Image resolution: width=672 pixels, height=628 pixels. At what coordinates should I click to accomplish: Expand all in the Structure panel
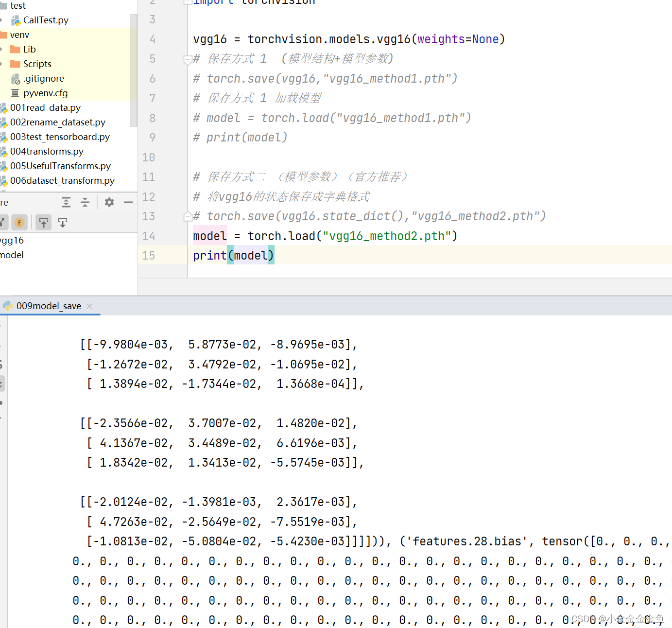click(66, 202)
